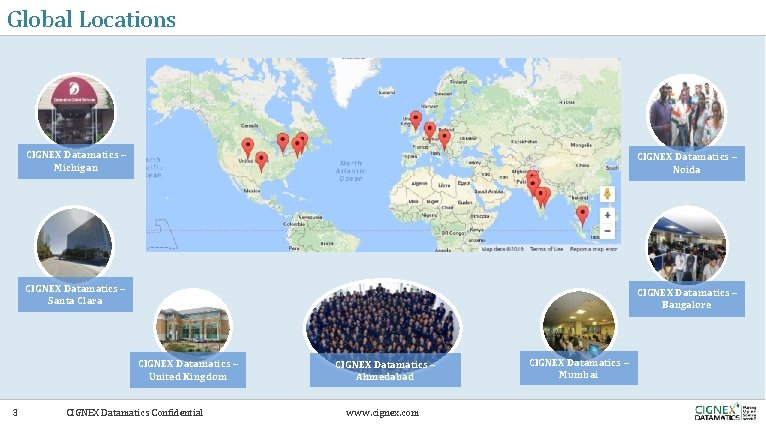The image size is (766, 425).
Task: Zoom out the map with the minus button
Action: [607, 231]
